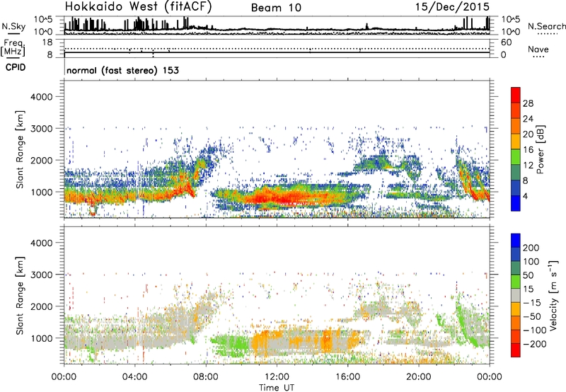Click the "60" tick on Nave axis
The image size is (566, 392).
click(x=506, y=42)
